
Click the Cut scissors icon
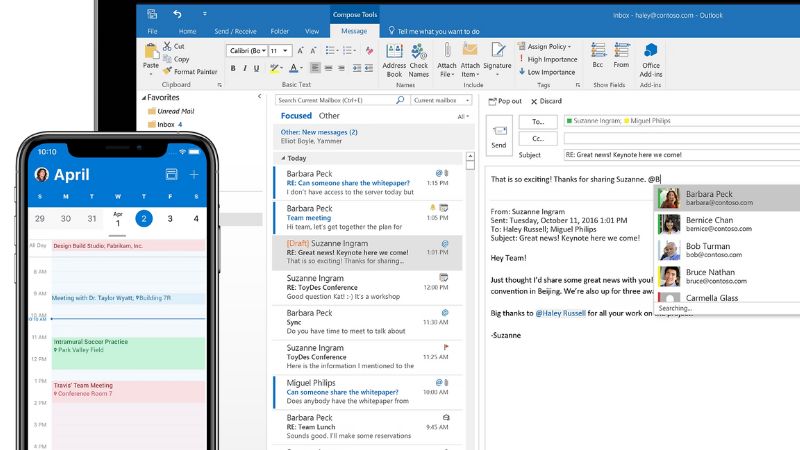point(167,46)
